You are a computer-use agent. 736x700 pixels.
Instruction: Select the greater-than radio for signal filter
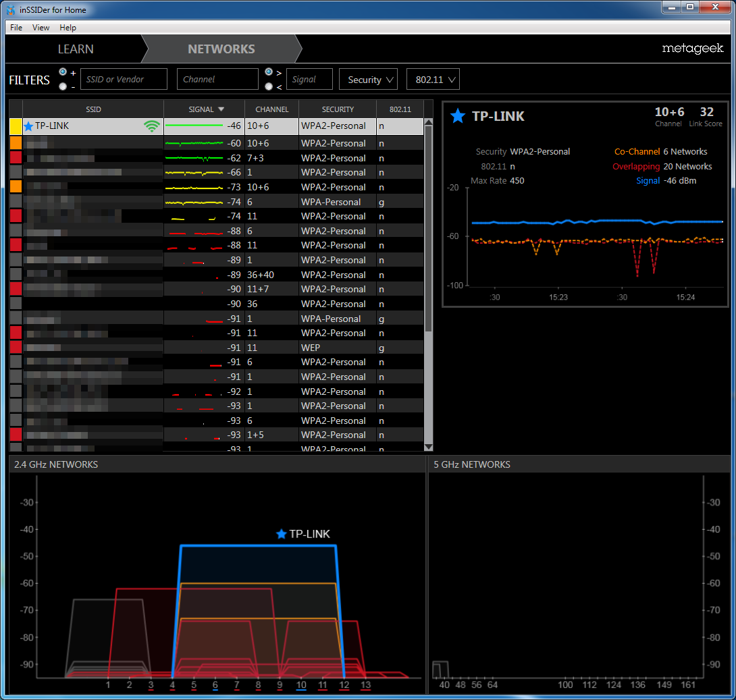tap(269, 72)
